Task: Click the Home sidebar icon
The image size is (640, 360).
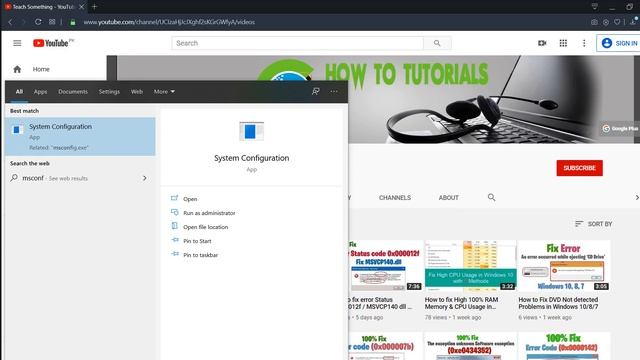Action: click(x=17, y=69)
